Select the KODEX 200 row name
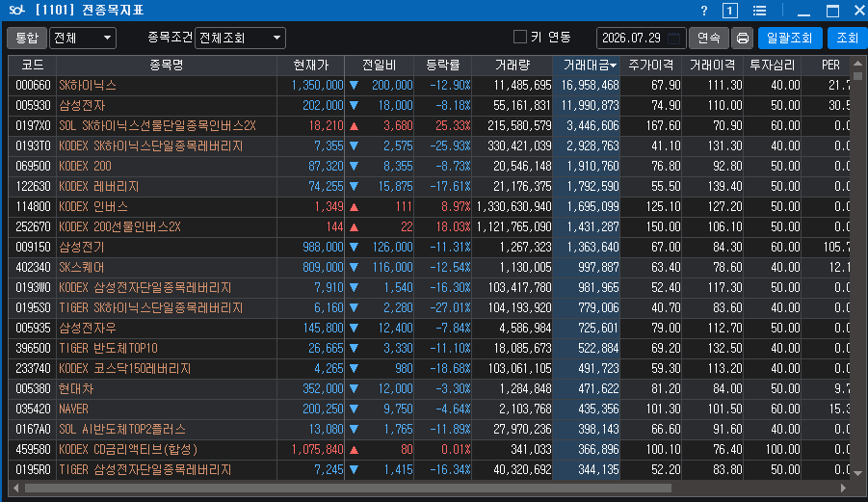868x502 pixels. [x=85, y=167]
